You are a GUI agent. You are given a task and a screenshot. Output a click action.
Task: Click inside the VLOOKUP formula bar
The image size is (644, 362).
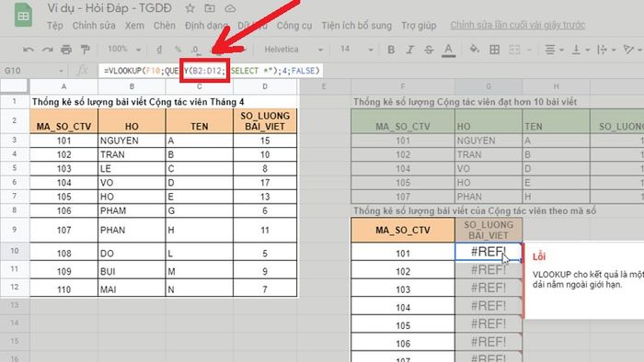(x=211, y=71)
